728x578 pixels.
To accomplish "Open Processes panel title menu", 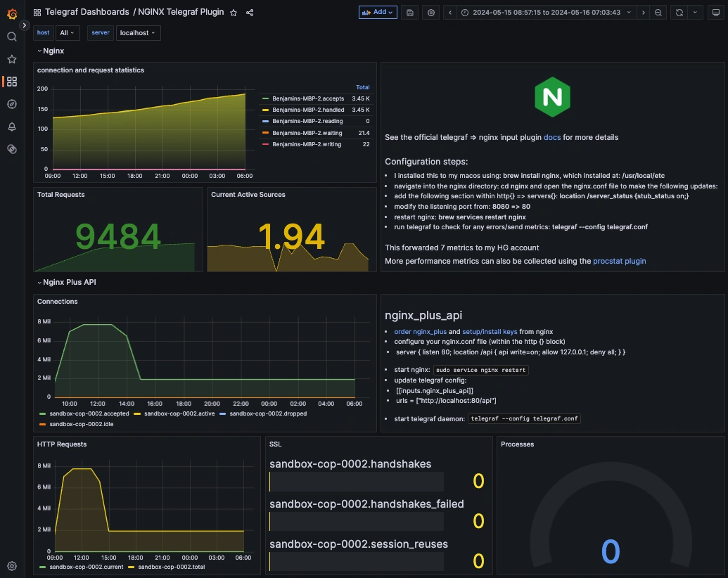I will pos(517,444).
